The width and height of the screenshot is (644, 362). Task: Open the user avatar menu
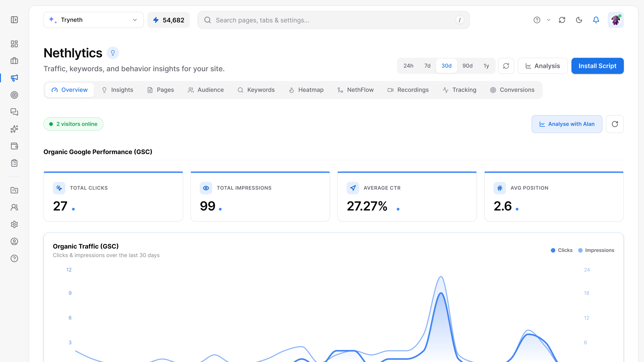(616, 20)
